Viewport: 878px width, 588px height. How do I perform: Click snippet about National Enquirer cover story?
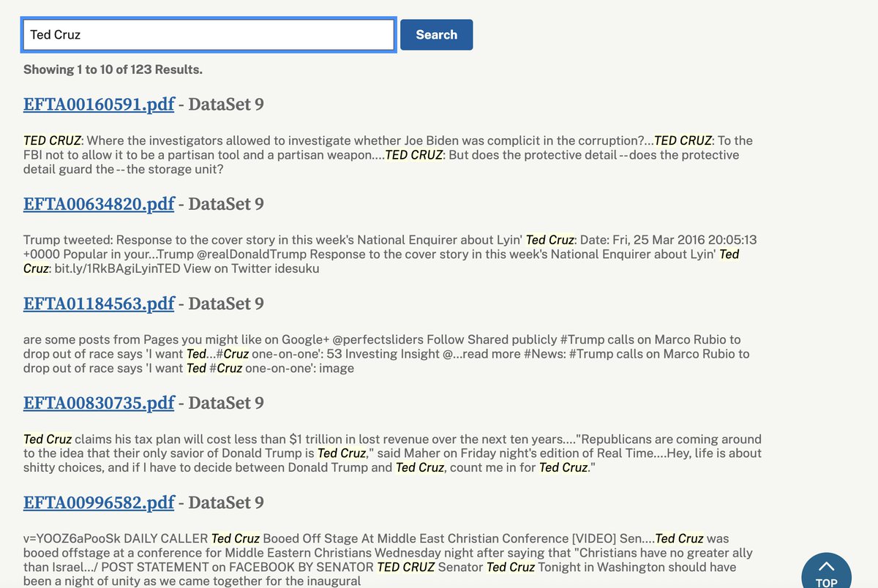pyautogui.click(x=390, y=254)
